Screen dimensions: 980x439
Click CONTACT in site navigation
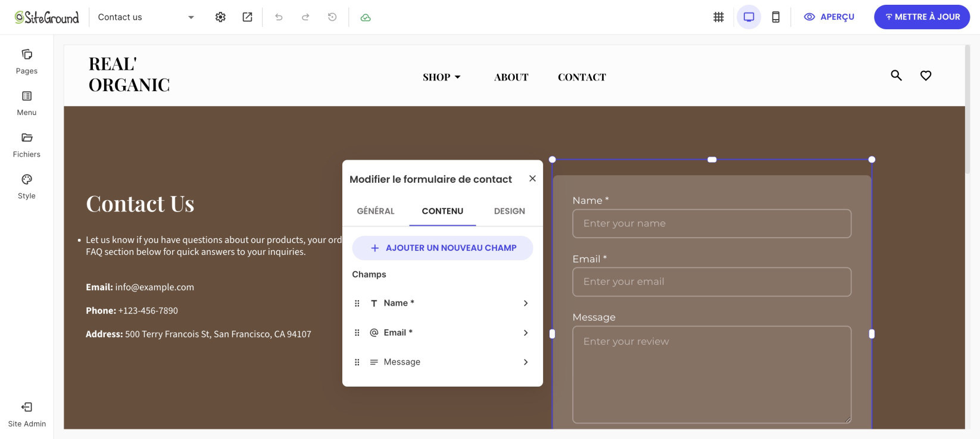pyautogui.click(x=582, y=77)
